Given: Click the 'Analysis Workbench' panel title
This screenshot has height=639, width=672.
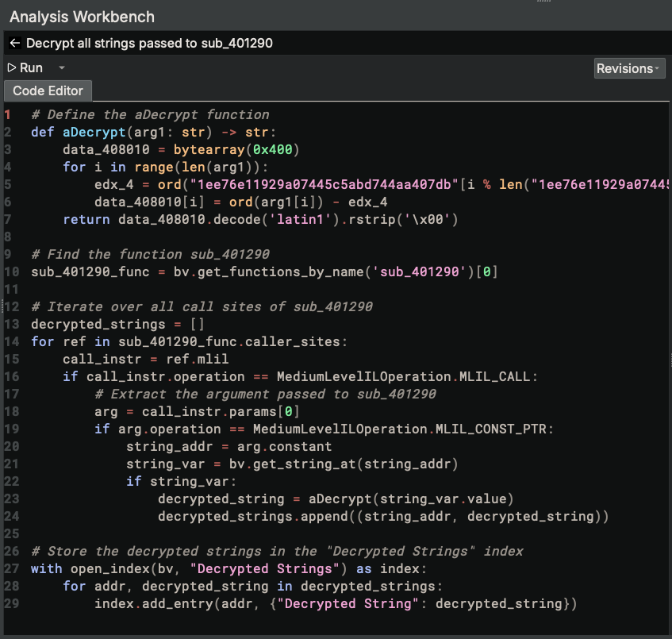Looking at the screenshot, I should [82, 17].
